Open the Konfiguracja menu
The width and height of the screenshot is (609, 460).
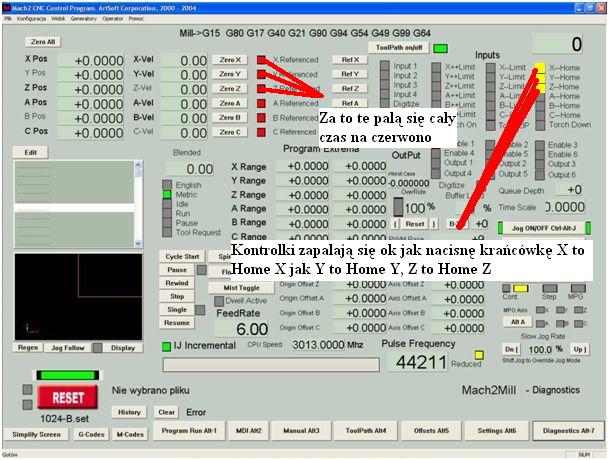coord(31,19)
